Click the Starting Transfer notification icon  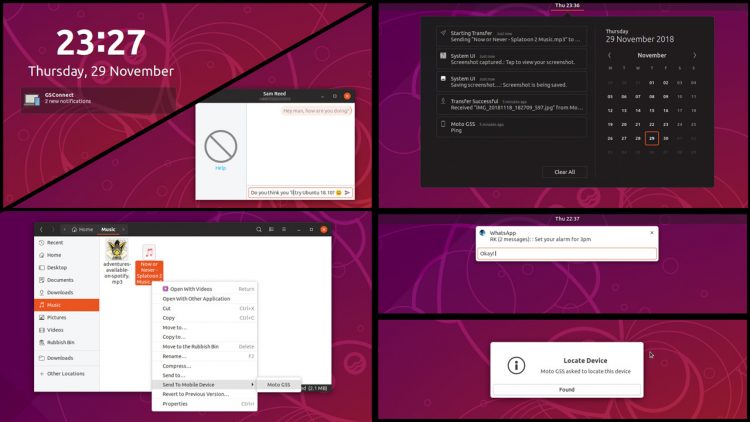coord(443,33)
